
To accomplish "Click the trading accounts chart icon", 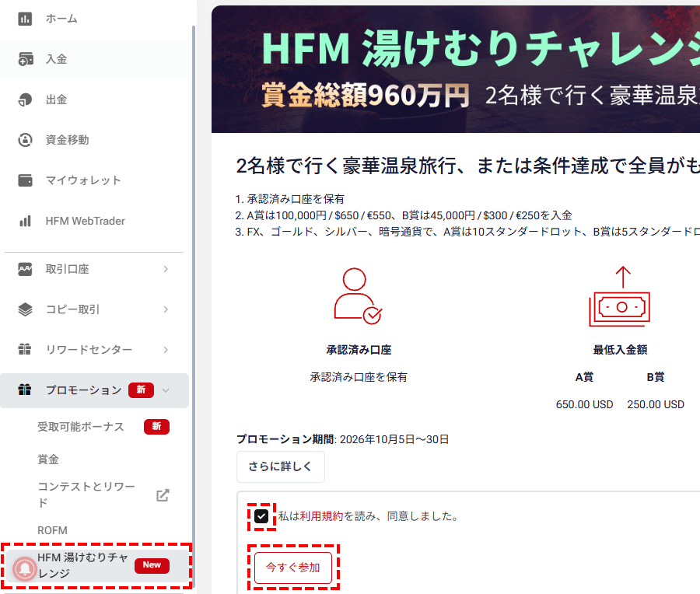I will (x=25, y=269).
